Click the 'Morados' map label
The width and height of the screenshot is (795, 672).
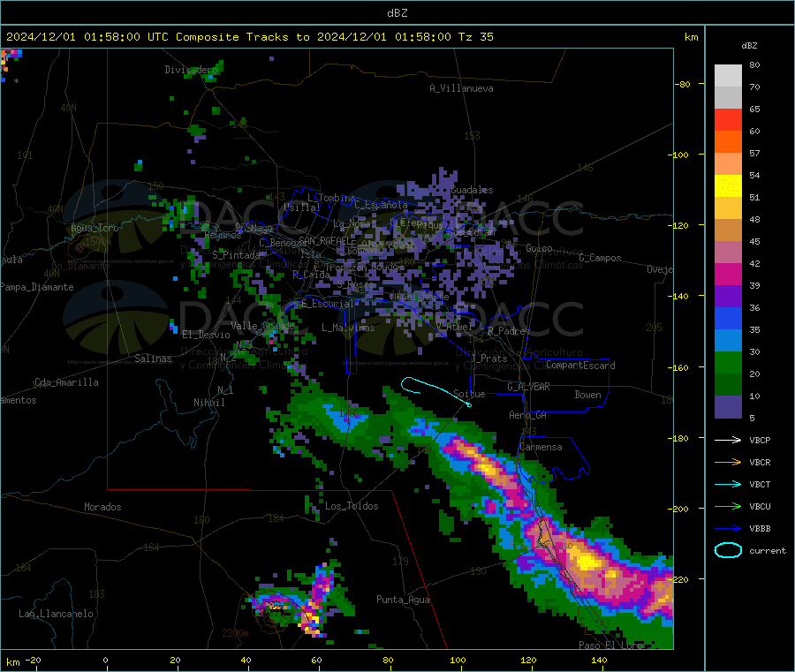[102, 507]
